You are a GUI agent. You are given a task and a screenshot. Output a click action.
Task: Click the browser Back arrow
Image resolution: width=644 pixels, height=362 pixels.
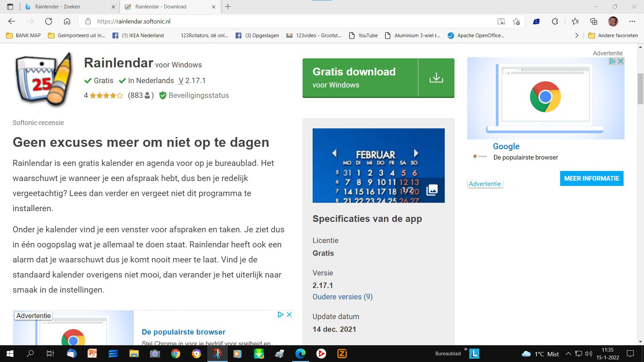pos(12,21)
